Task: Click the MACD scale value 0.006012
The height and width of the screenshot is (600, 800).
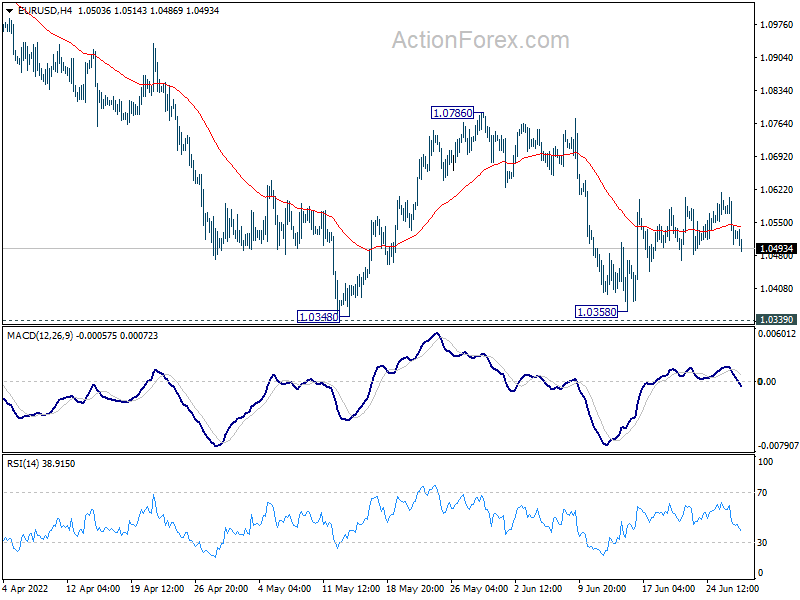Action: (777, 334)
